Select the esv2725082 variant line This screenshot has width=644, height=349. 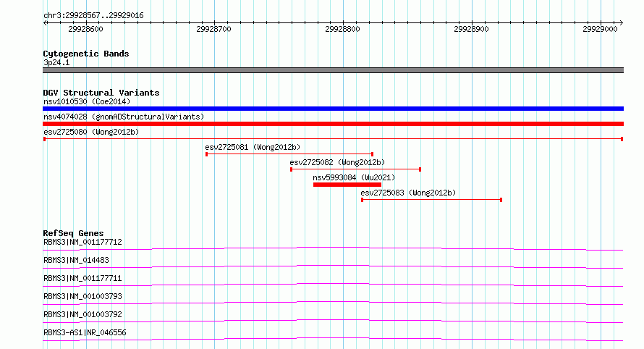pos(356,169)
